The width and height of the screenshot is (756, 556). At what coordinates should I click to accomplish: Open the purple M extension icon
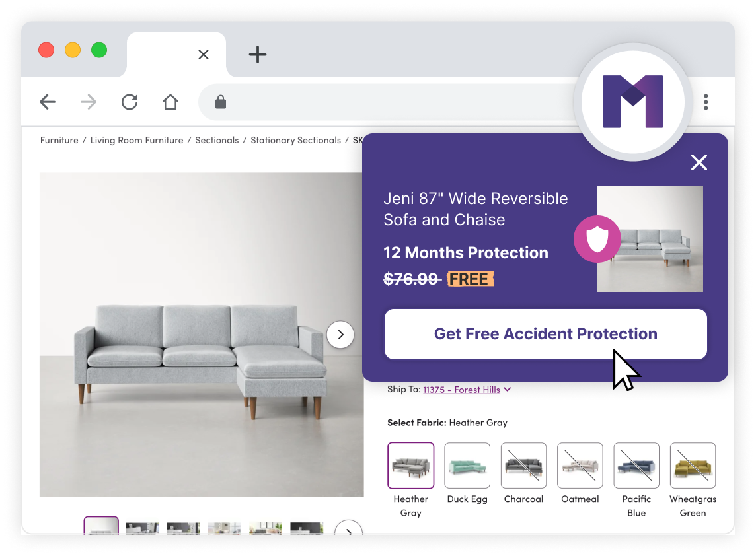pyautogui.click(x=633, y=102)
